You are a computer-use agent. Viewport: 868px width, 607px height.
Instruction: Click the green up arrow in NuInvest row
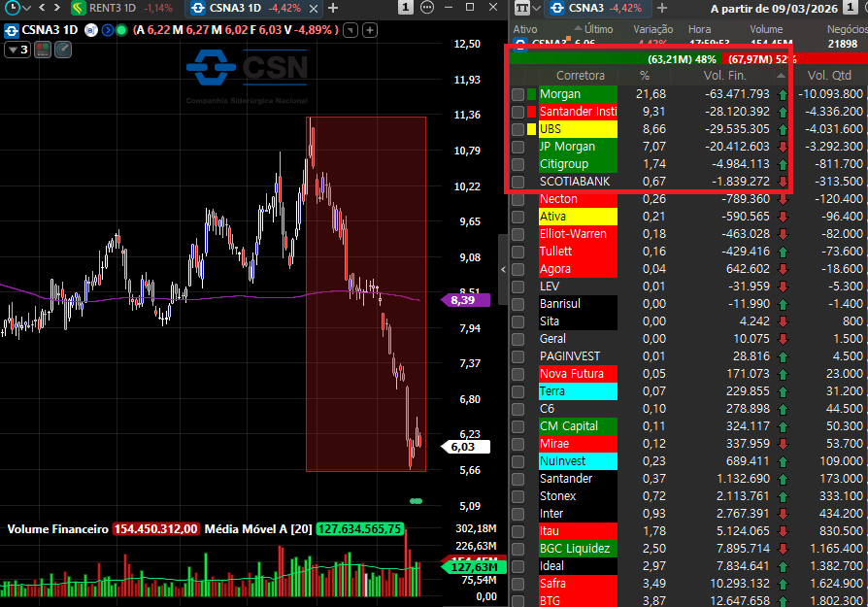(x=783, y=462)
